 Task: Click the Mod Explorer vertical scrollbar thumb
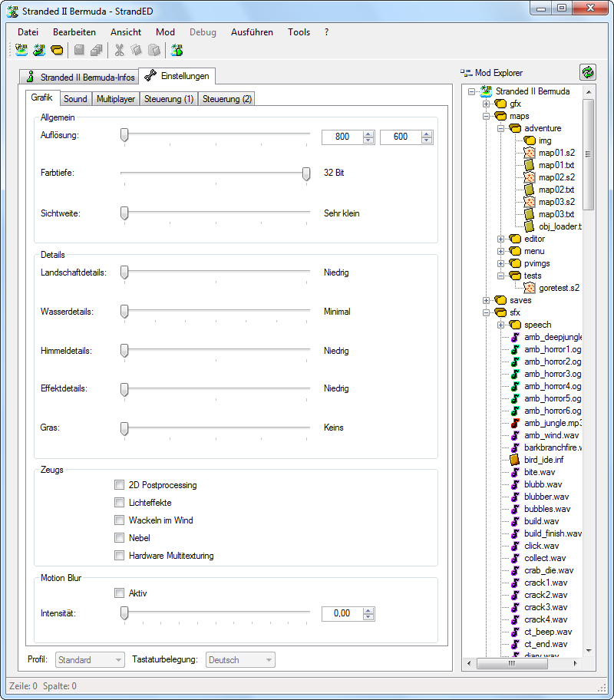589,154
